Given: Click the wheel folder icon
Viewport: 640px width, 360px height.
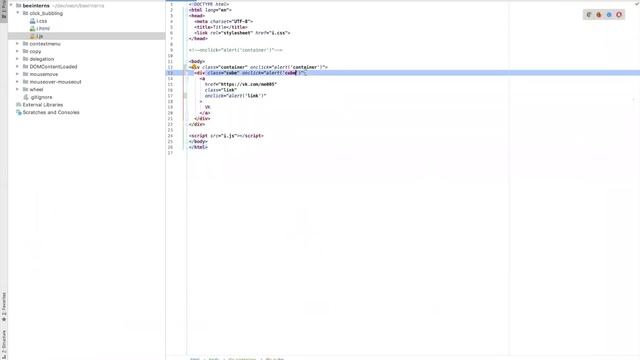Looking at the screenshot, I should tap(25, 89).
